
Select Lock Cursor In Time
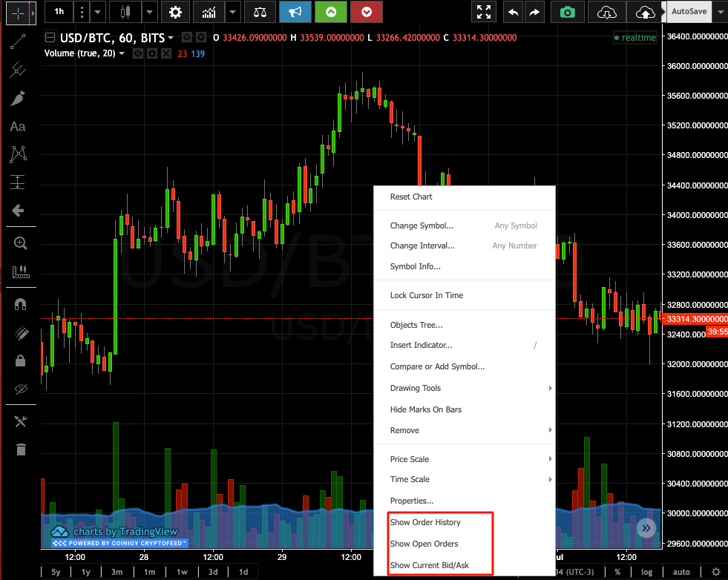pyautogui.click(x=465, y=295)
